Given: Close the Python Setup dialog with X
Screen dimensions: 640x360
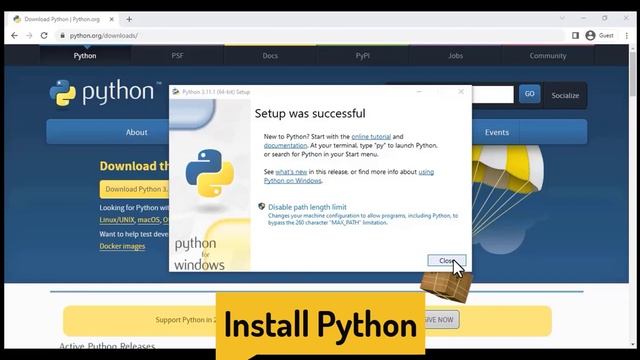Looking at the screenshot, I should click(461, 91).
